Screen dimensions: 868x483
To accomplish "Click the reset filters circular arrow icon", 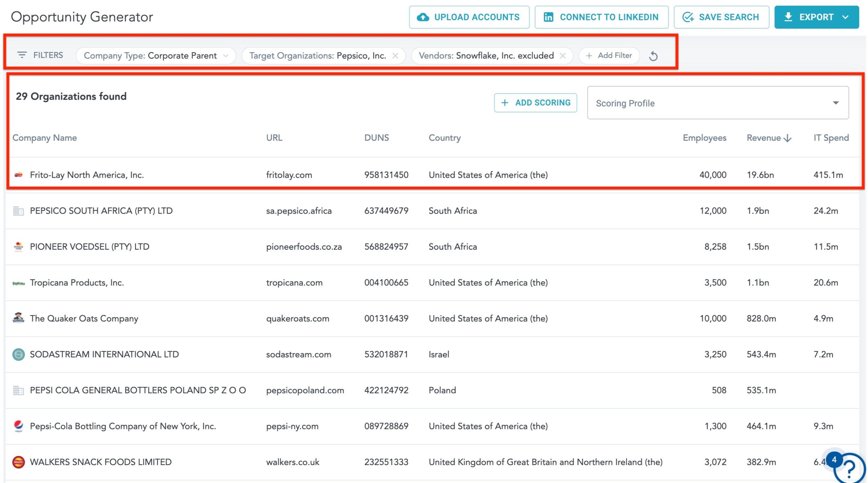I will [653, 56].
